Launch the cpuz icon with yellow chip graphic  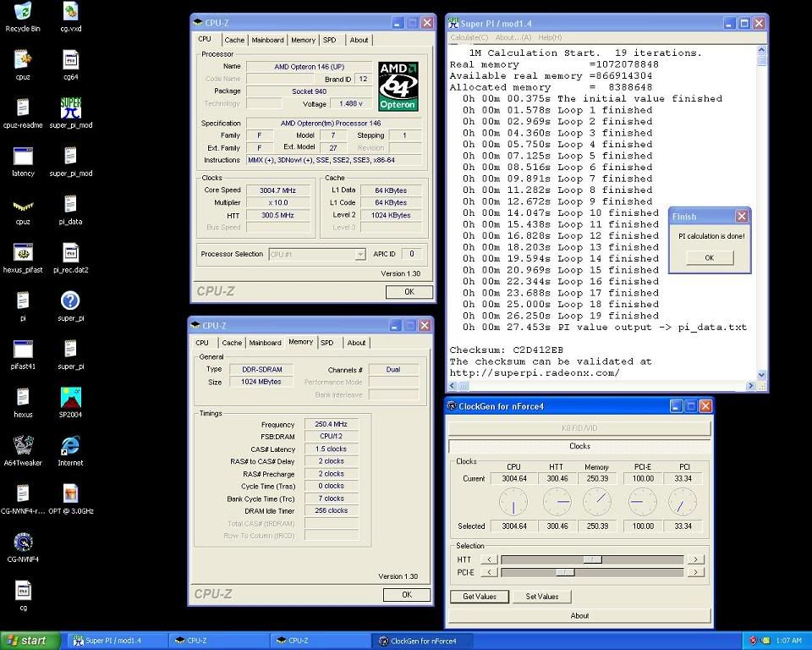click(23, 206)
